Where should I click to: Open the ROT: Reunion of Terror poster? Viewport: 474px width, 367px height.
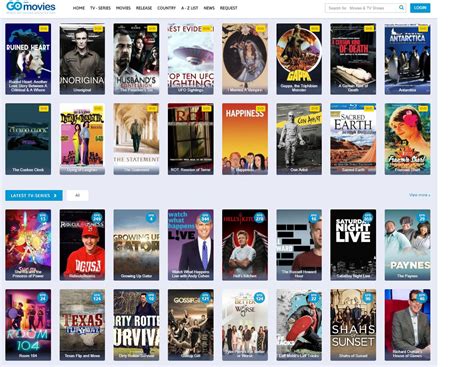click(191, 139)
